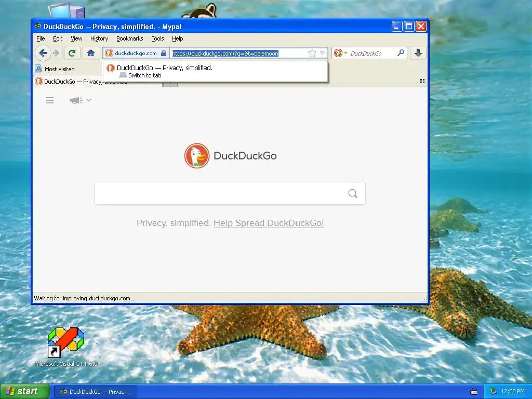Click the padlock security icon
Image resolution: width=532 pixels, height=399 pixels.
(164, 54)
